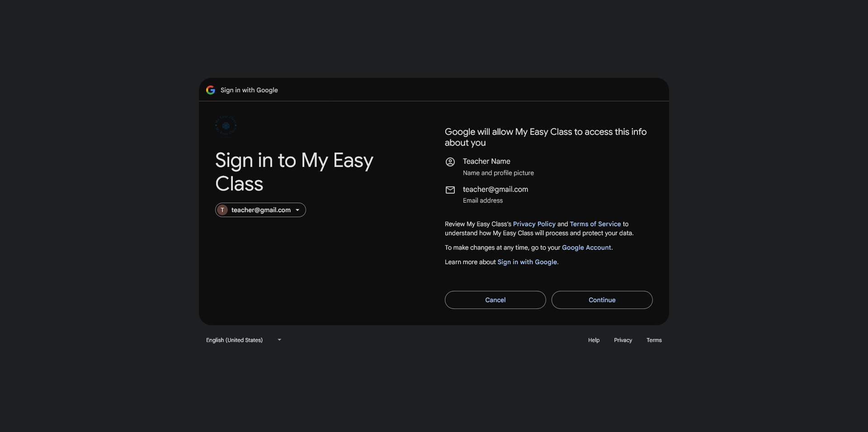
Task: Click the Teacher Name permission entry
Action: coord(486,161)
